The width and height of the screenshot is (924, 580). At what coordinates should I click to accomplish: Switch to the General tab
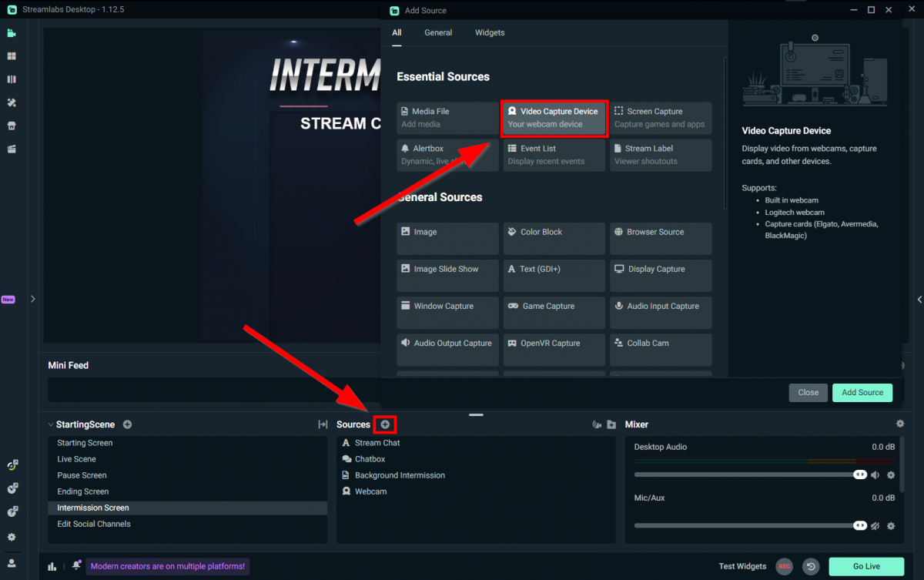(x=438, y=32)
